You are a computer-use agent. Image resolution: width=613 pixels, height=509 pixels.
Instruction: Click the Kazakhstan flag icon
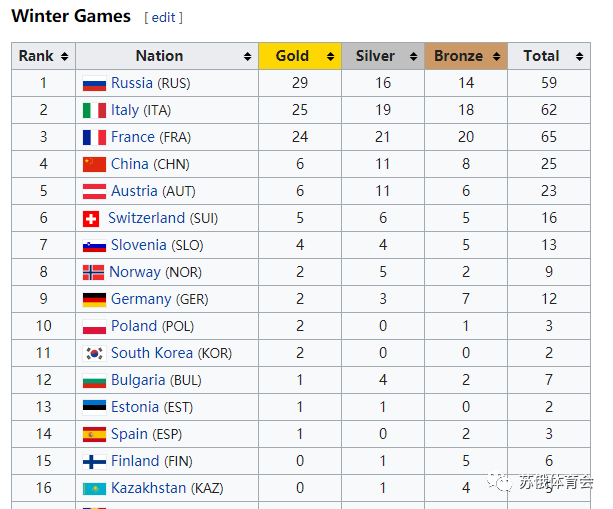tap(94, 489)
